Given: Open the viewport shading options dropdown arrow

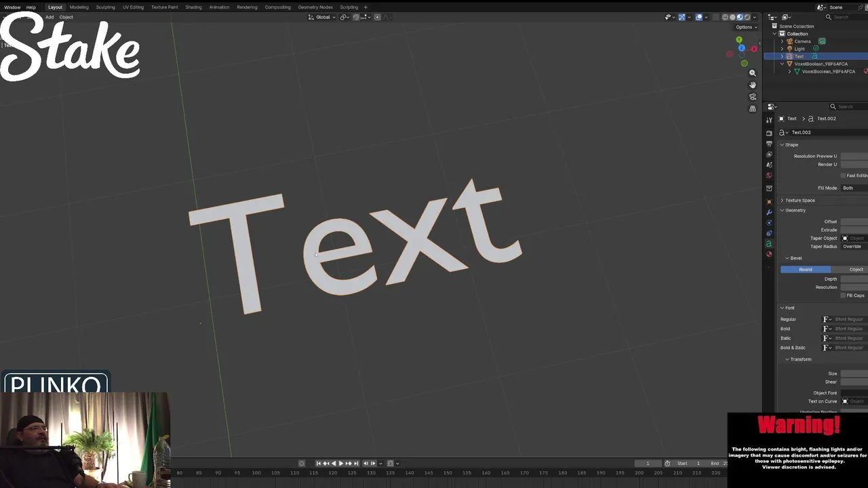Looking at the screenshot, I should coord(755,17).
